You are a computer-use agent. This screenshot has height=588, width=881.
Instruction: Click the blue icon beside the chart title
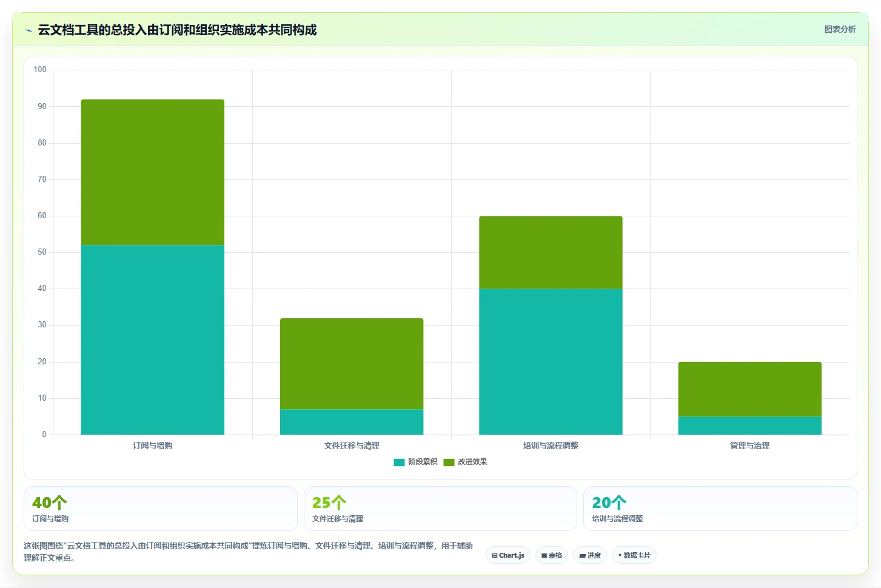pos(28,30)
